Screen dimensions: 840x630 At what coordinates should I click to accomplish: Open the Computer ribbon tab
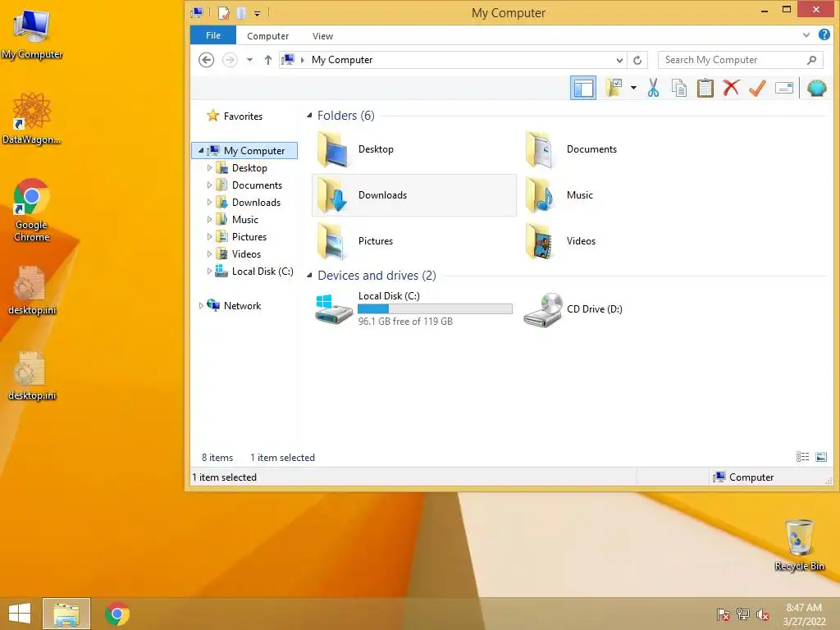tap(267, 36)
